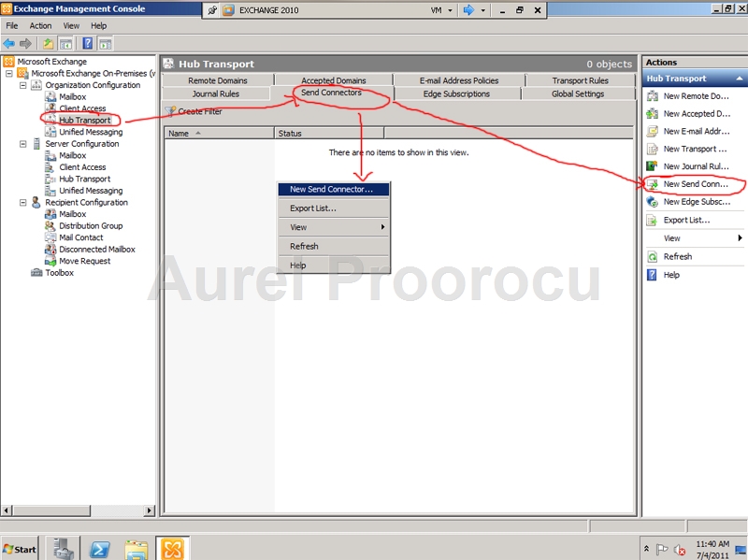
Task: Click the New Send Connector action icon
Action: point(652,184)
